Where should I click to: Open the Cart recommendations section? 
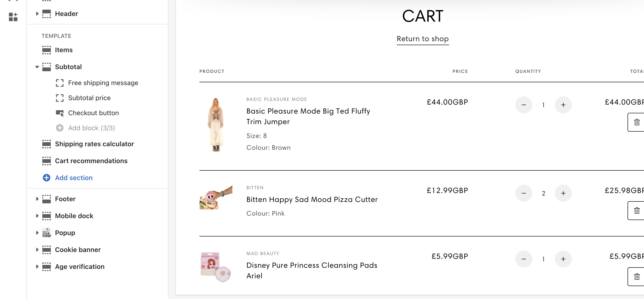(x=91, y=161)
